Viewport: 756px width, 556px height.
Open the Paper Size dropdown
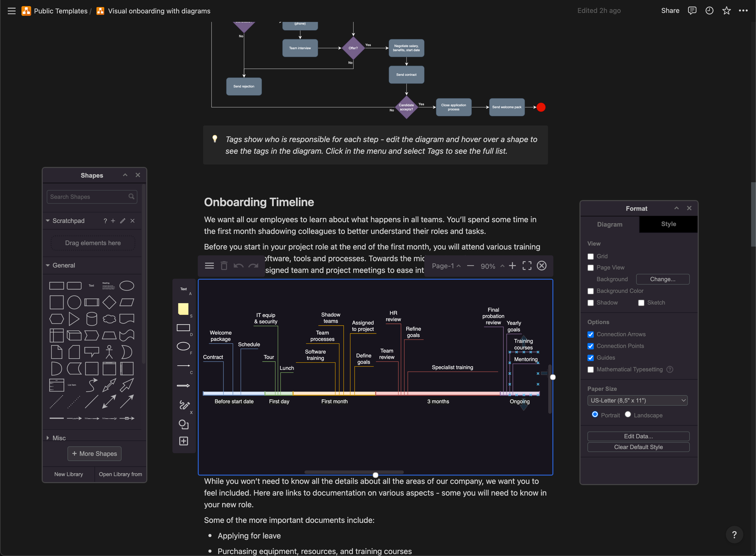click(637, 400)
